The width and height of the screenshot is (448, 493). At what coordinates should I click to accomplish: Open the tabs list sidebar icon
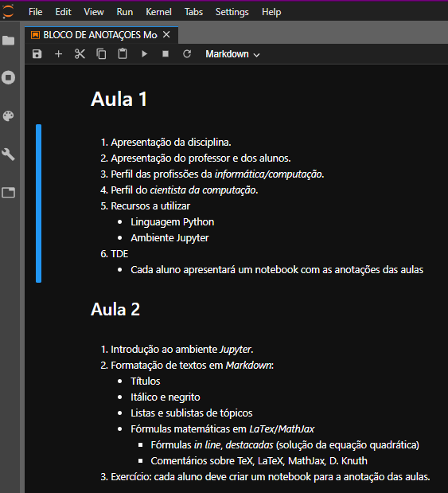(x=9, y=193)
